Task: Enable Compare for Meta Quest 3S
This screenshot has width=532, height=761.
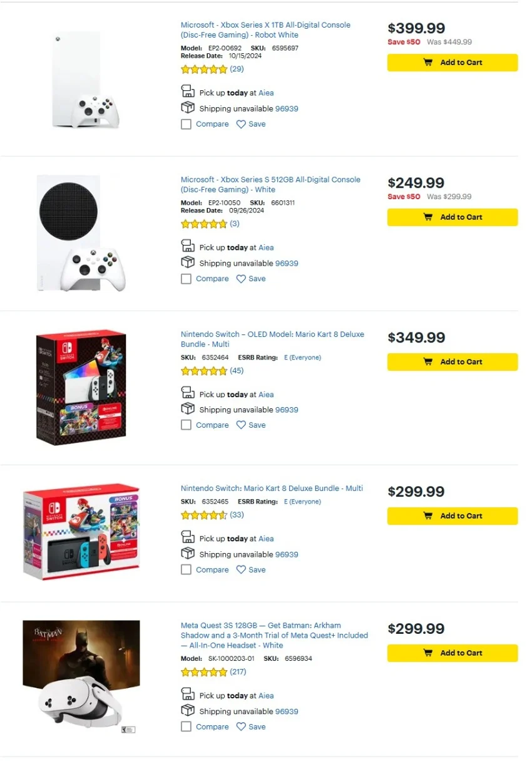Action: (x=186, y=727)
